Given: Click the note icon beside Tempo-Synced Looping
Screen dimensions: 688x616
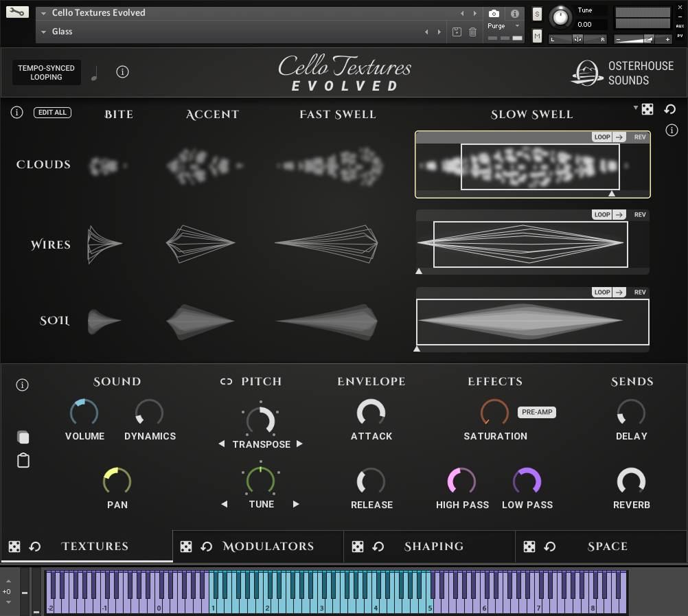Looking at the screenshot, I should pos(95,72).
